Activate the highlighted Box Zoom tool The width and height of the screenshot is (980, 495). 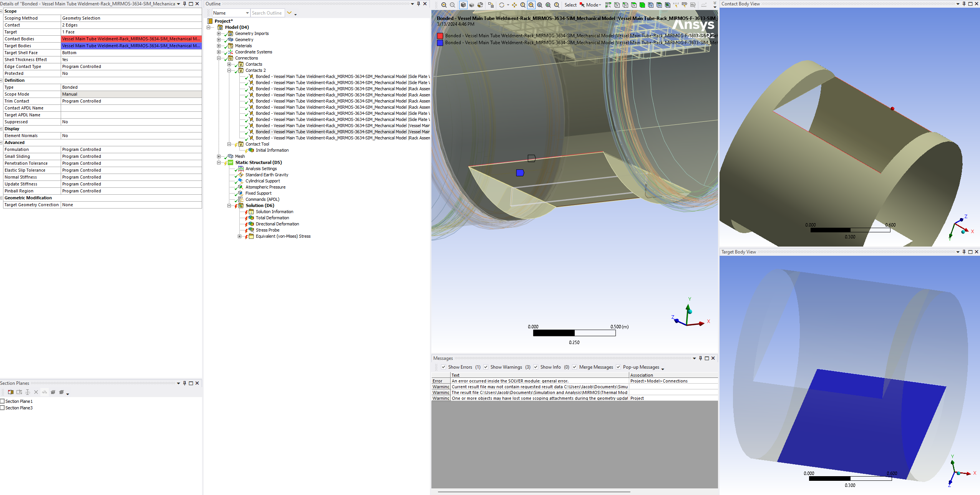[531, 5]
